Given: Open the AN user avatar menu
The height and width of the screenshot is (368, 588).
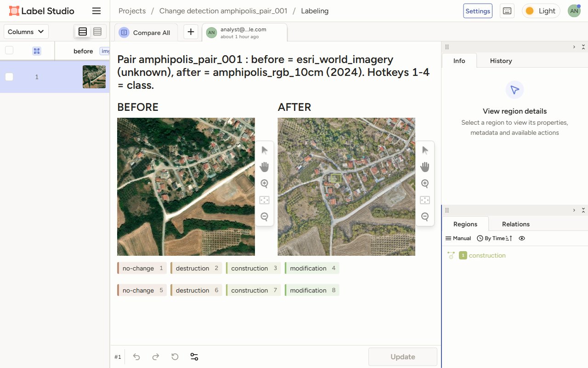Looking at the screenshot, I should click(x=574, y=11).
